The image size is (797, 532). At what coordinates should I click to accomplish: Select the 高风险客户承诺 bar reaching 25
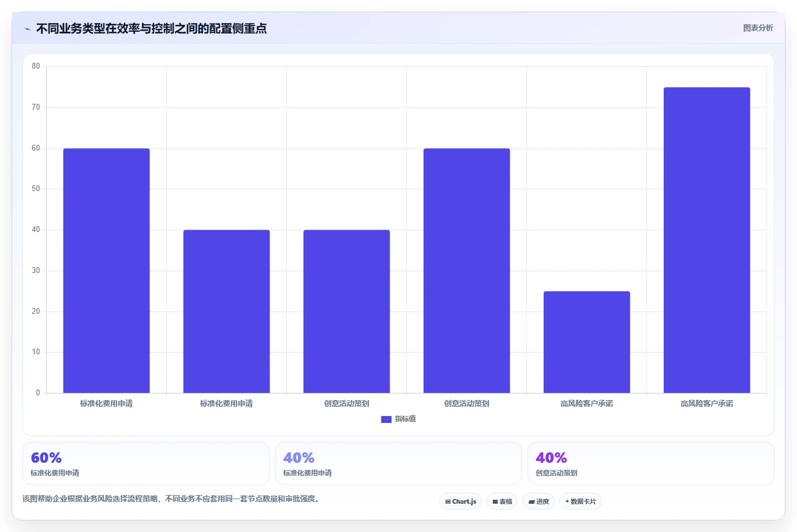point(586,342)
